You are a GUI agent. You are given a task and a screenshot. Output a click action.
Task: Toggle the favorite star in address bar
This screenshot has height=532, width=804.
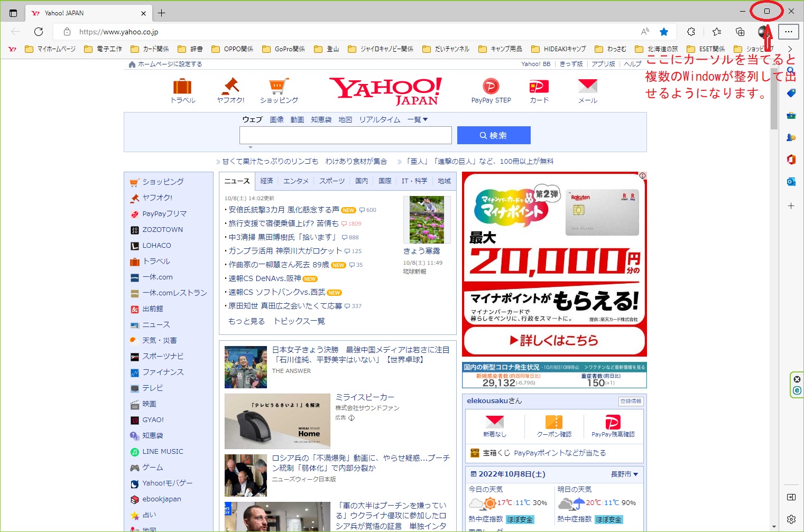coord(664,32)
